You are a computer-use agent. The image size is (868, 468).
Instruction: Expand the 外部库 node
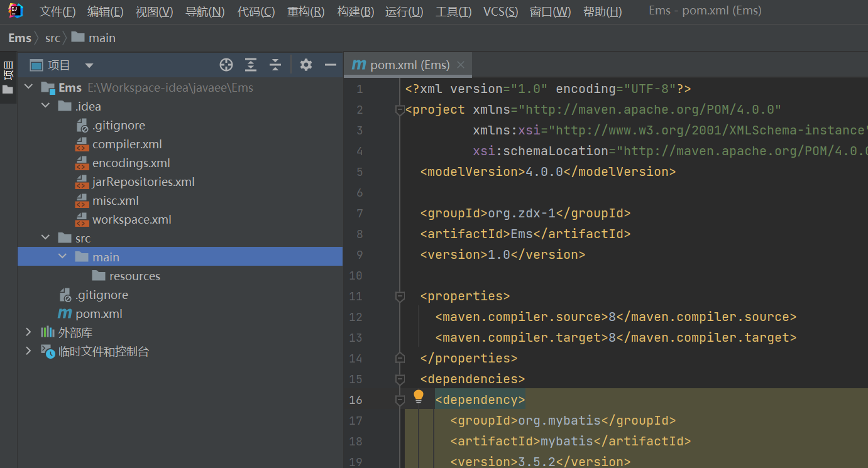tap(28, 332)
